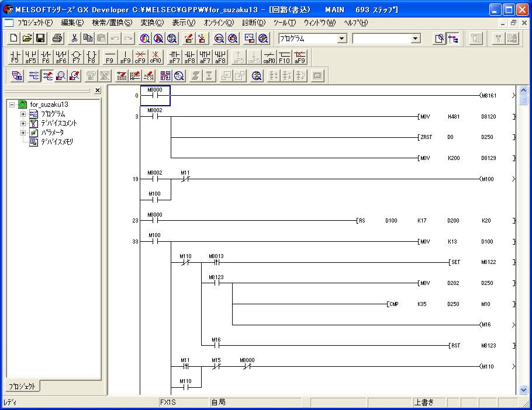
Task: Collapse the for_suzaku13 project root node
Action: [x=12, y=105]
